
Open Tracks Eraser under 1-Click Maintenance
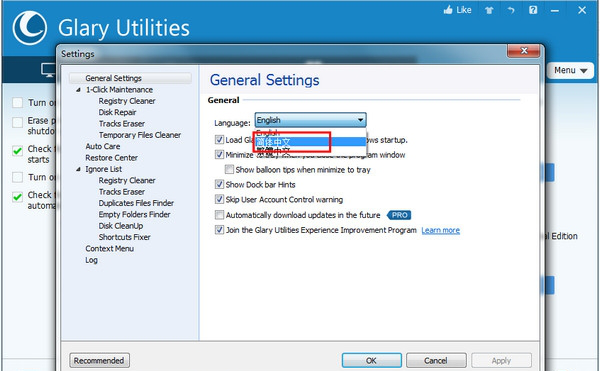[x=122, y=124]
